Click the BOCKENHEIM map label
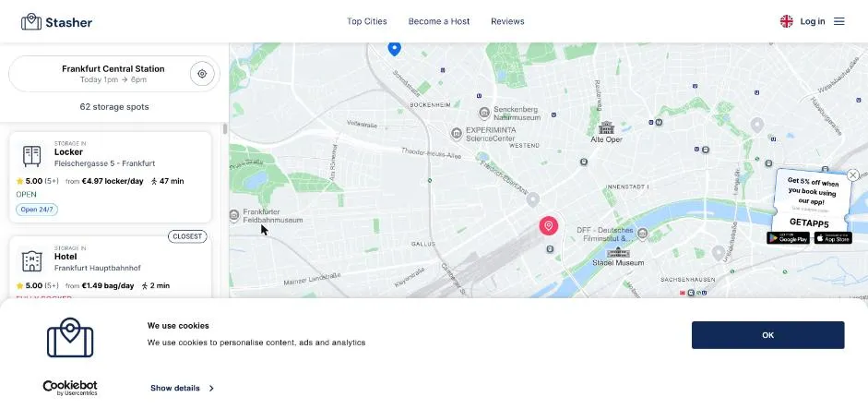 430,104
